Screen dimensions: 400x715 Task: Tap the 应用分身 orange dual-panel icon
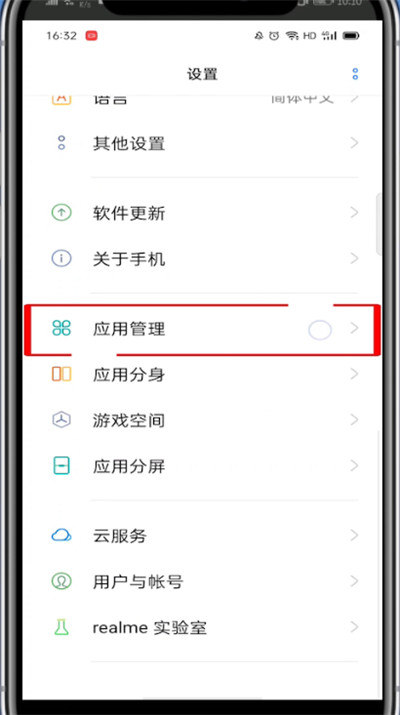[x=62, y=374]
